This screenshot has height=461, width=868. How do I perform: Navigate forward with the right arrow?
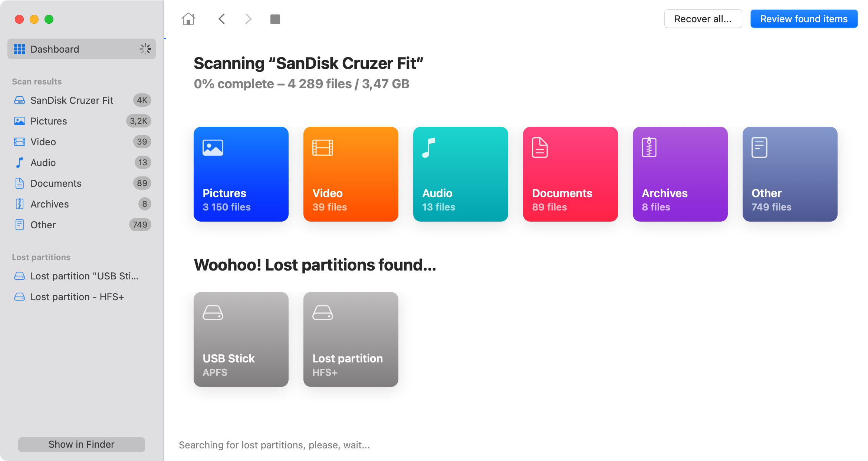(x=248, y=19)
